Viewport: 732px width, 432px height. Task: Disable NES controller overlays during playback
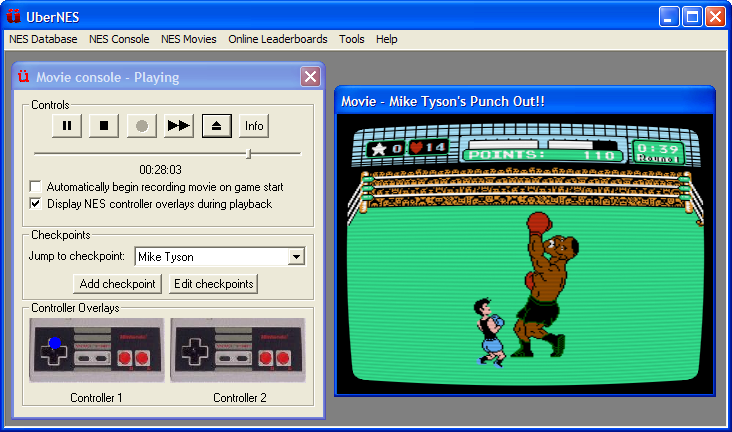click(35, 204)
